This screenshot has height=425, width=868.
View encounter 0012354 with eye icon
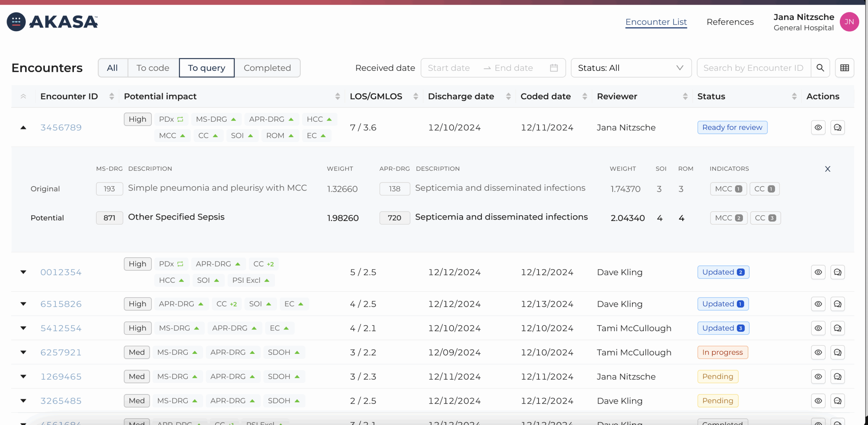coord(818,272)
